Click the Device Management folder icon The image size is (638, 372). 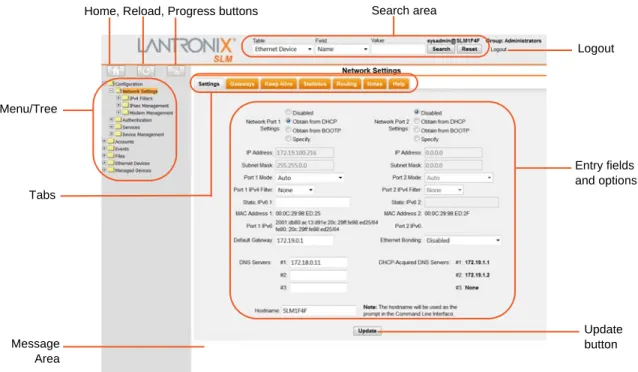(x=118, y=134)
